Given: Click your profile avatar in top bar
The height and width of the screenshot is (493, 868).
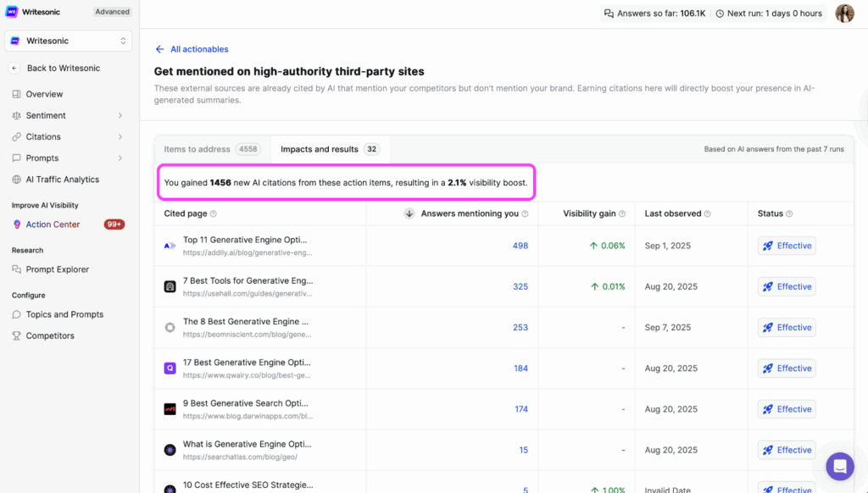Looking at the screenshot, I should tap(844, 13).
